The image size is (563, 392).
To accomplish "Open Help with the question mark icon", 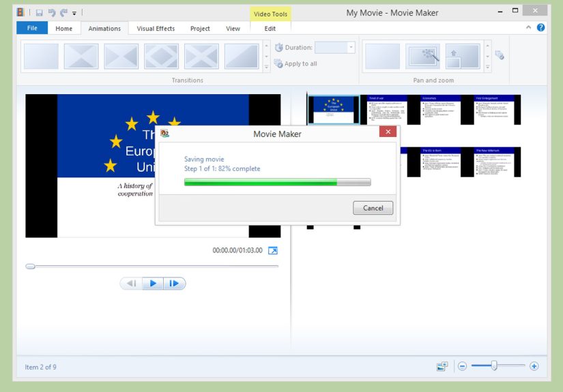I will tap(540, 28).
